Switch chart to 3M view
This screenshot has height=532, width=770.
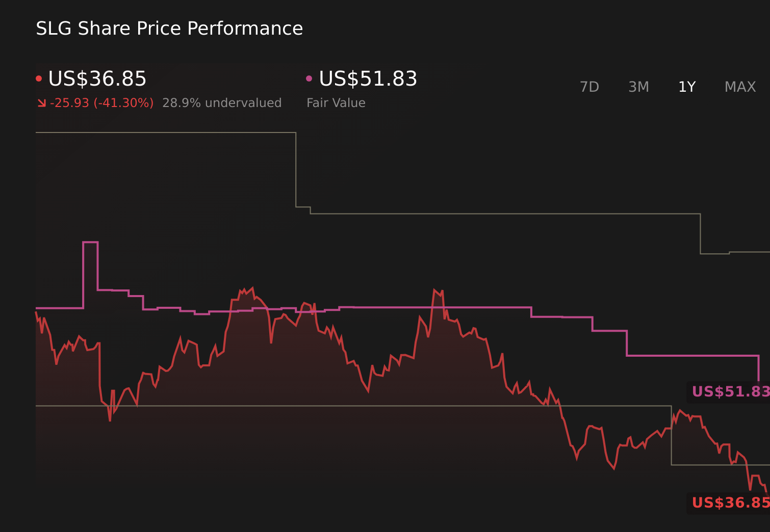click(638, 87)
